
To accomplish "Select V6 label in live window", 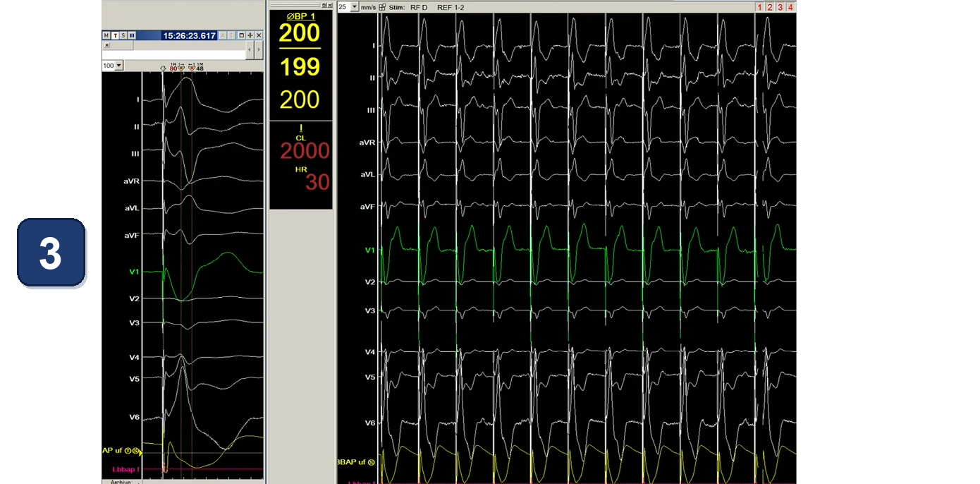I will 369,423.
